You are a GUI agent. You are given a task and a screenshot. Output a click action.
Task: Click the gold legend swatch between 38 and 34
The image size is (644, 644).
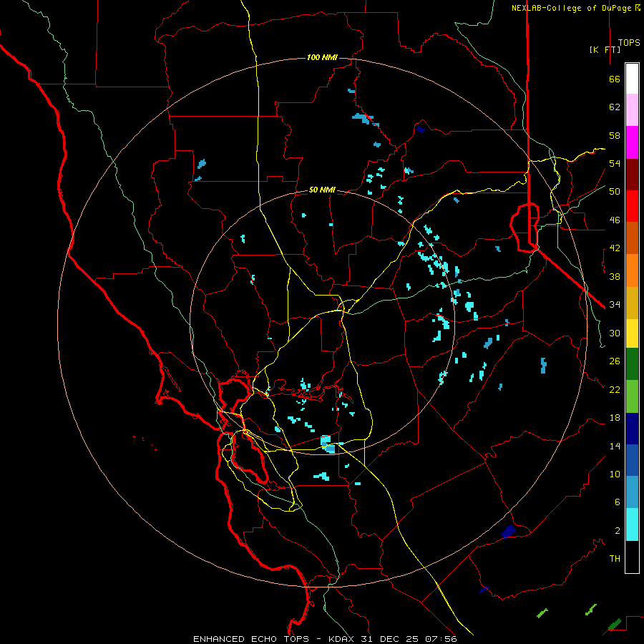632,303
